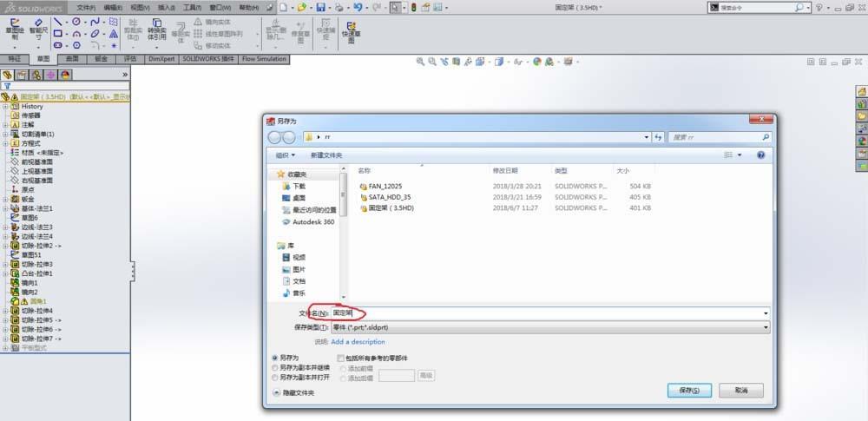
Task: Select the Ellipse sketch tool
Action: 95,34
